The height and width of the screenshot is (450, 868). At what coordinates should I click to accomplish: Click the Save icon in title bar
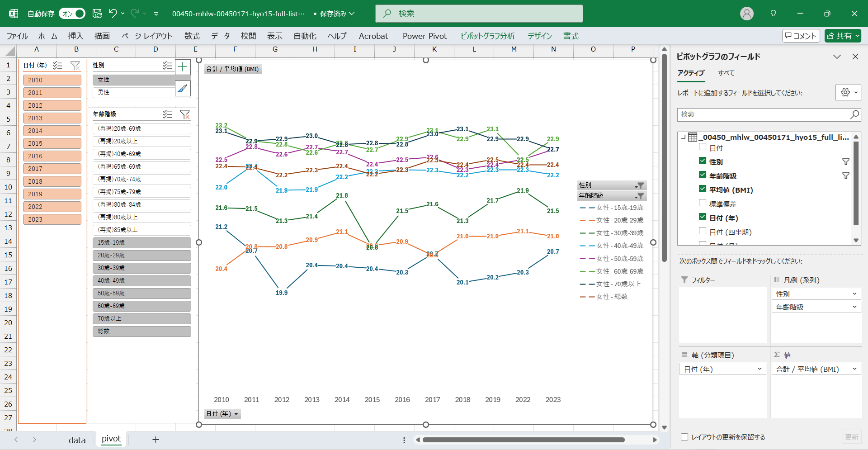click(97, 14)
